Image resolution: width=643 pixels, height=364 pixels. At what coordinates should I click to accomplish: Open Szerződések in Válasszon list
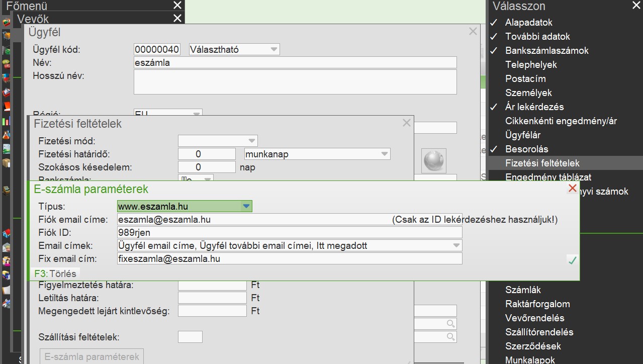point(533,346)
